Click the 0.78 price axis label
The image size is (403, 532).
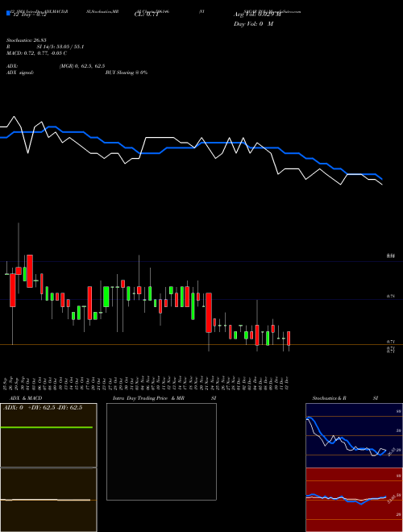390,296
